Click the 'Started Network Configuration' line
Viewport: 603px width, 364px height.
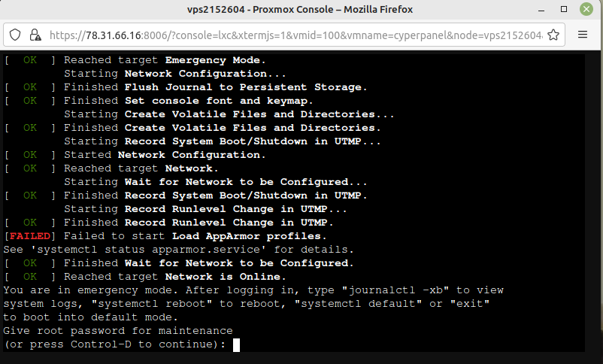(164, 155)
